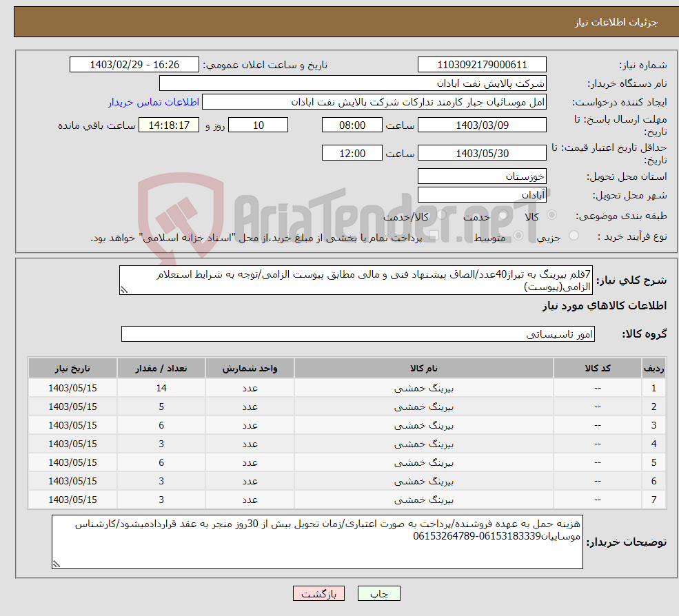The image size is (679, 616).
Task: Select the خدمت radio button
Action: (x=503, y=215)
